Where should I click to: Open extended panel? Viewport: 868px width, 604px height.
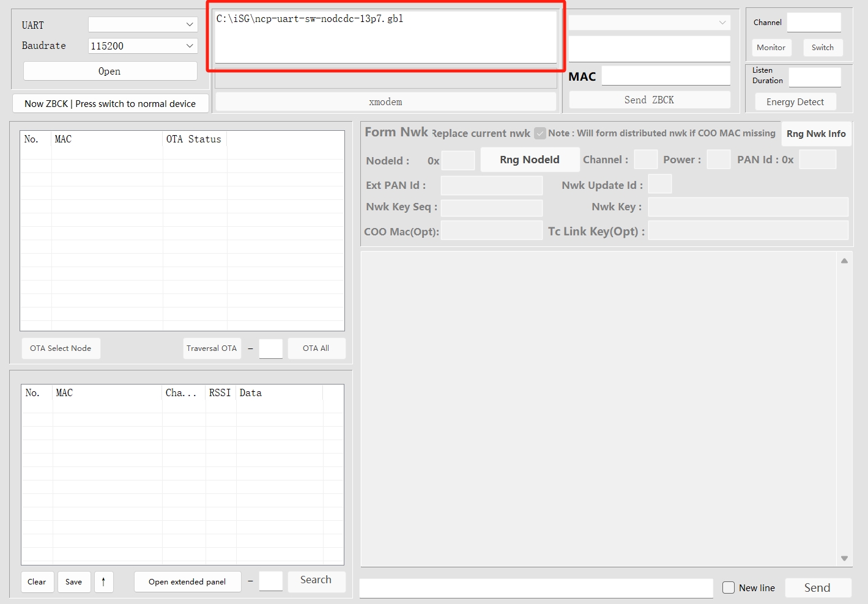point(187,582)
